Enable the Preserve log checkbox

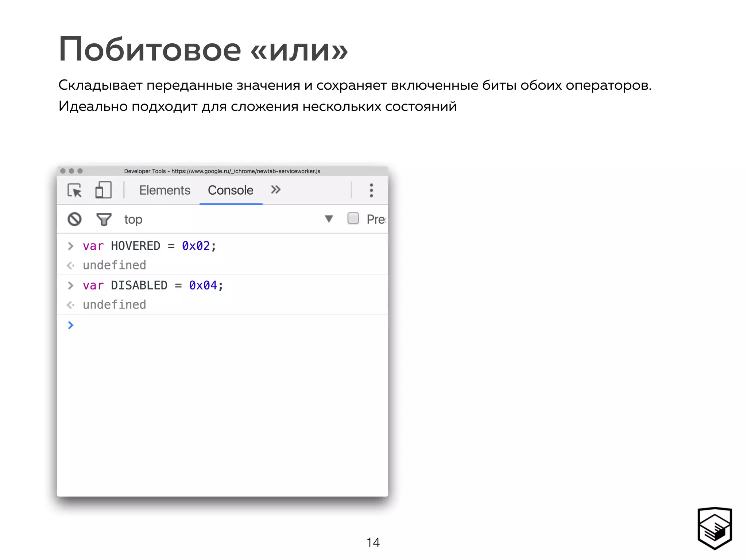coord(353,218)
